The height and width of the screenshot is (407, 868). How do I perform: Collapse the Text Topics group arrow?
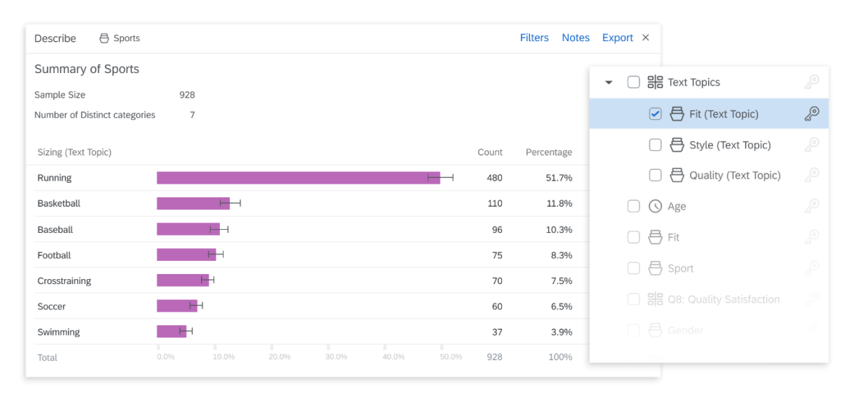tap(609, 82)
